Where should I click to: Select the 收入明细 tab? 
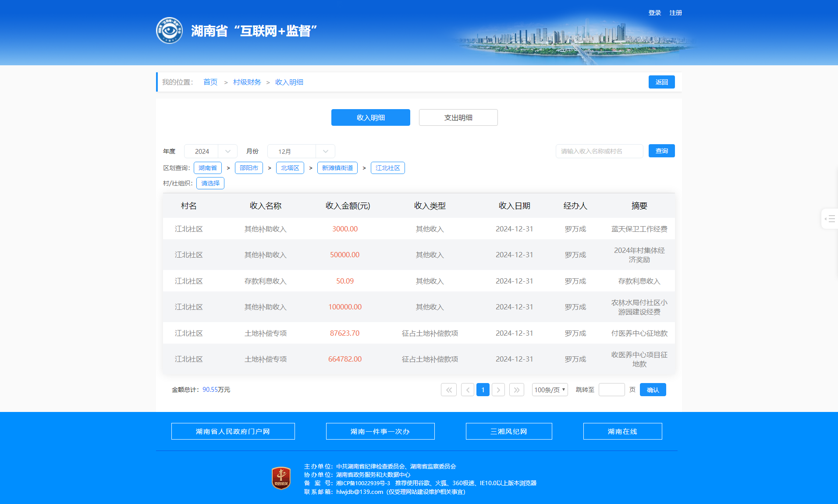click(370, 117)
